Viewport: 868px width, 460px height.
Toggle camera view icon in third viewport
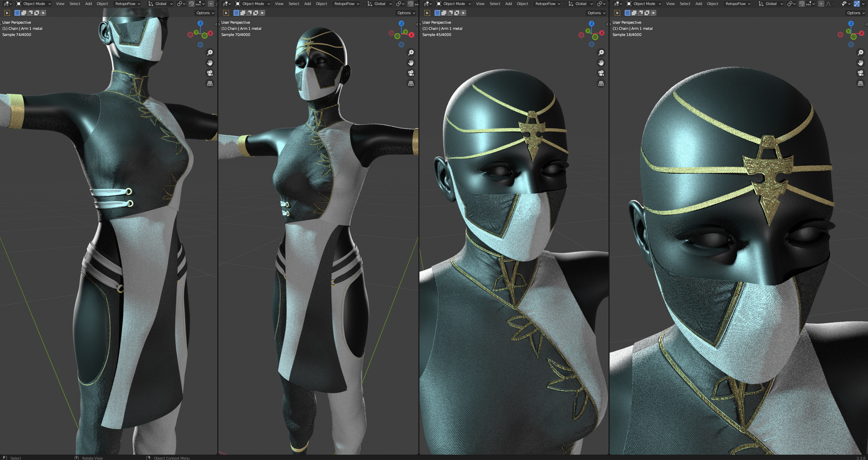point(601,73)
